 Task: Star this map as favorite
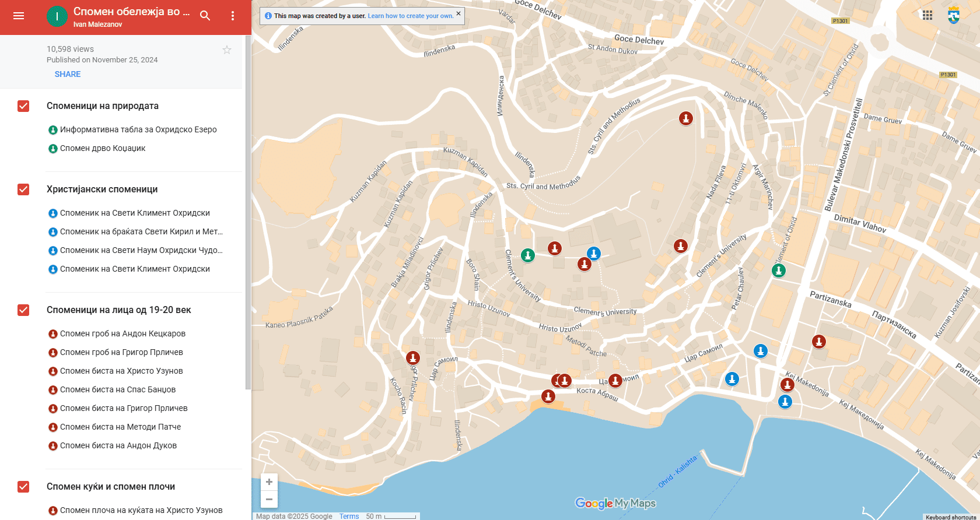pos(227,50)
